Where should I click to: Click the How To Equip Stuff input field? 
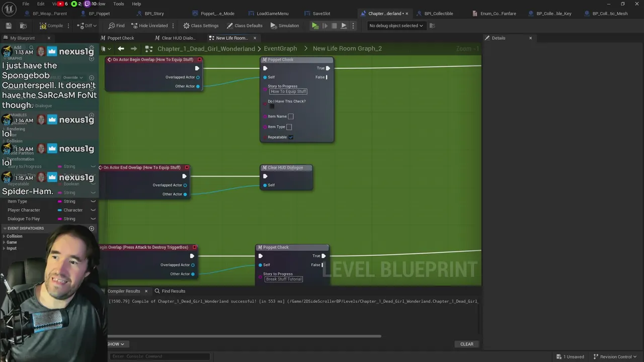[x=288, y=92]
